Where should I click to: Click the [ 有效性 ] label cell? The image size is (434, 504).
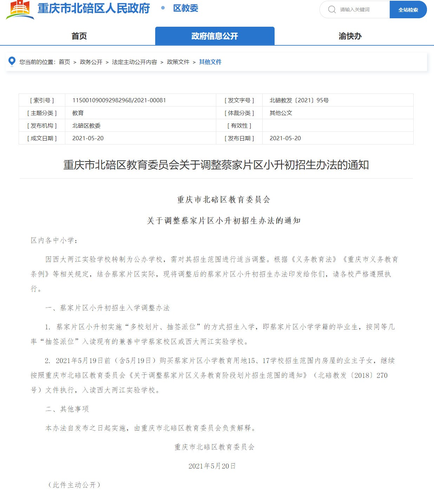point(239,125)
